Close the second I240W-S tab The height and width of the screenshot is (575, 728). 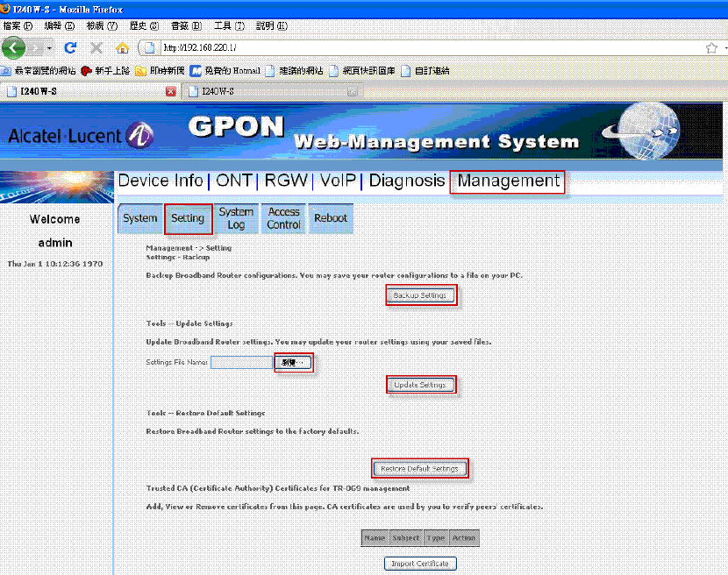tap(353, 91)
